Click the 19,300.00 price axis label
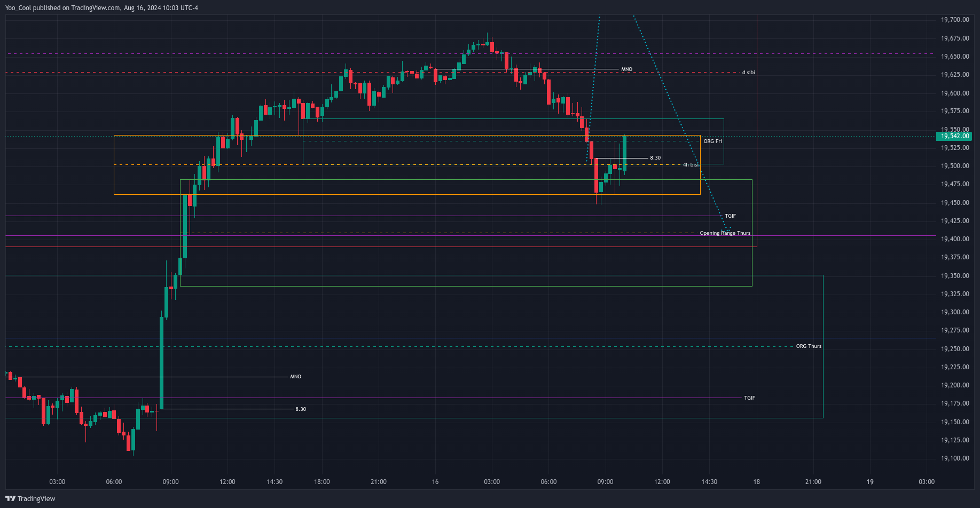 tap(955, 312)
